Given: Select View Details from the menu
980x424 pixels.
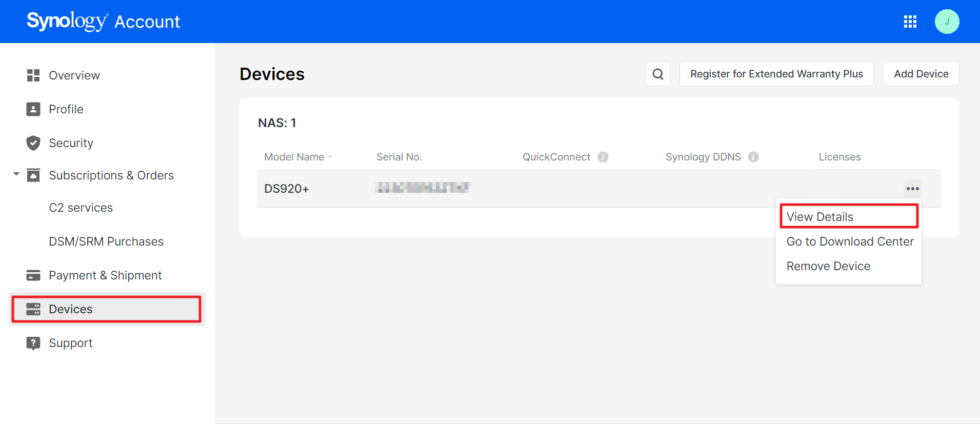Looking at the screenshot, I should [819, 217].
